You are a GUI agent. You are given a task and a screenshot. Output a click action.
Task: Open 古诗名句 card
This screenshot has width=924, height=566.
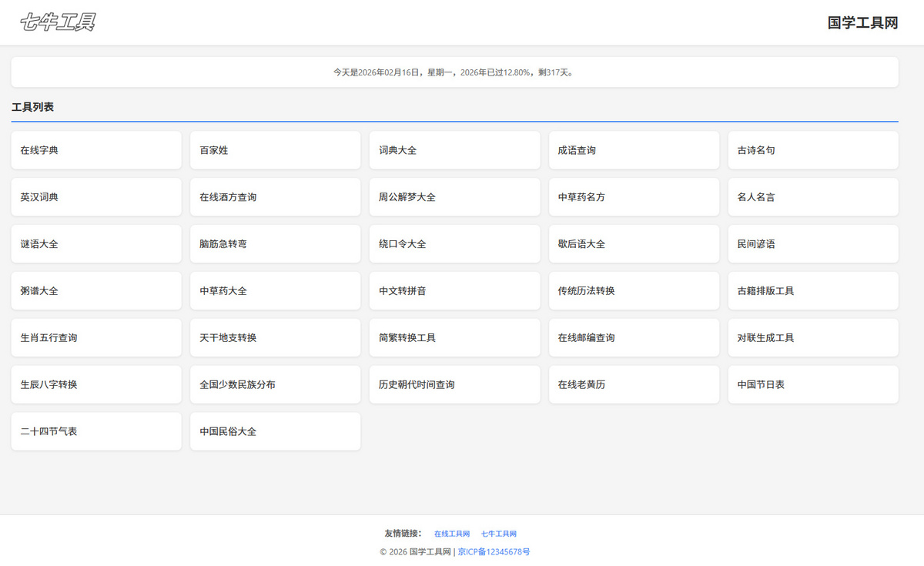(x=813, y=150)
